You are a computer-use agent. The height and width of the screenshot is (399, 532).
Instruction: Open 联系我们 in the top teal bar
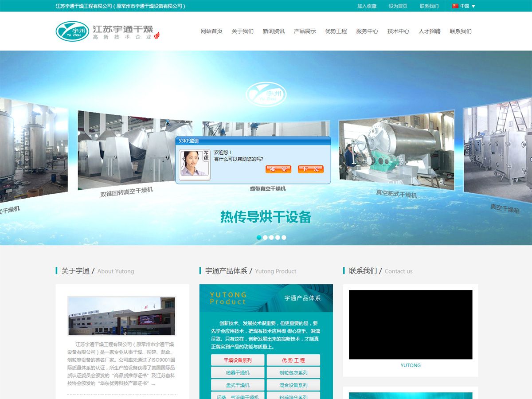tap(429, 6)
